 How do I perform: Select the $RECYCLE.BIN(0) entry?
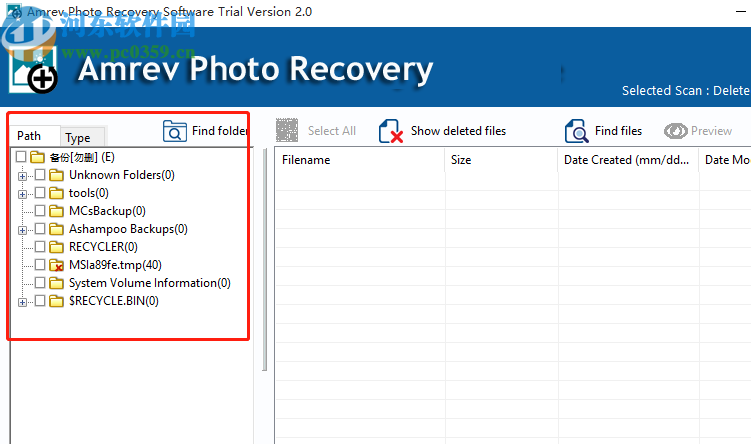coord(114,301)
